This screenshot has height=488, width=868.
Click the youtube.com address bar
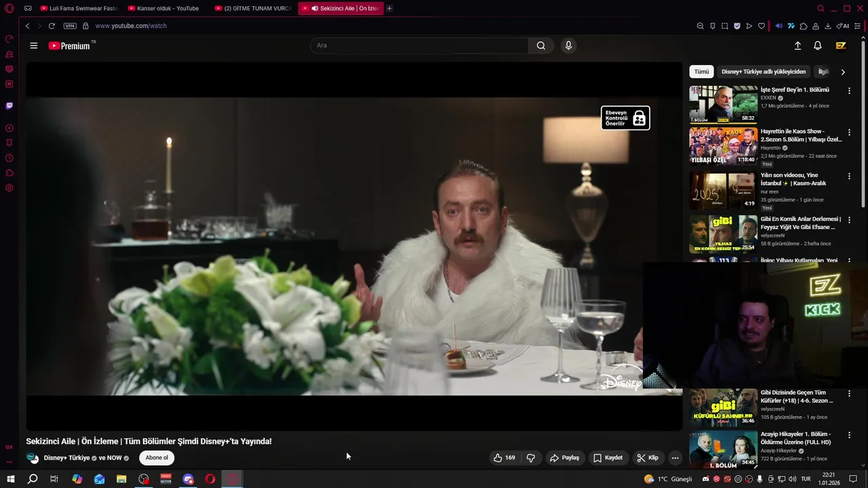(131, 26)
